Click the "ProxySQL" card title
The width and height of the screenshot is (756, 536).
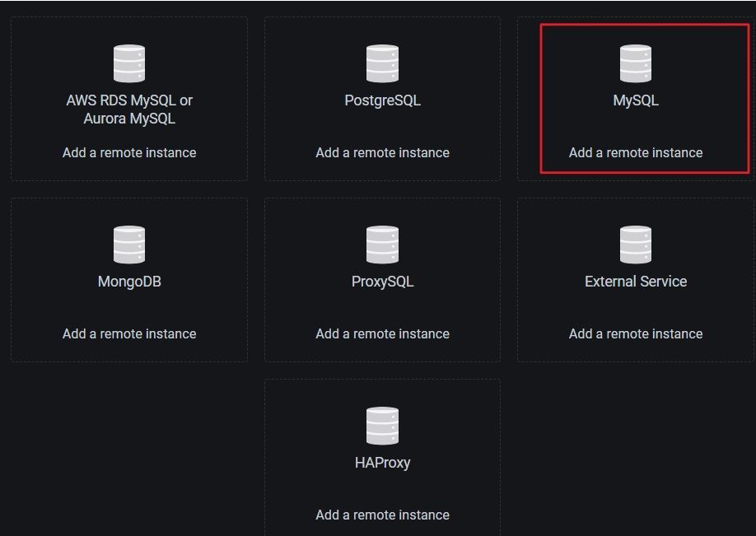click(x=382, y=282)
